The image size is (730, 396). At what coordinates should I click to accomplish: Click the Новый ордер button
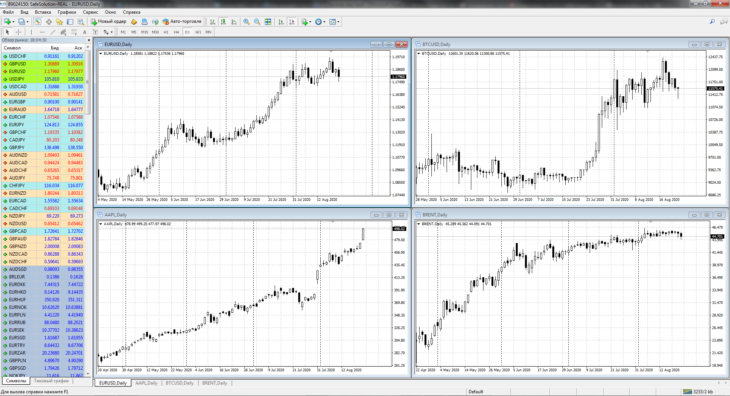108,22
